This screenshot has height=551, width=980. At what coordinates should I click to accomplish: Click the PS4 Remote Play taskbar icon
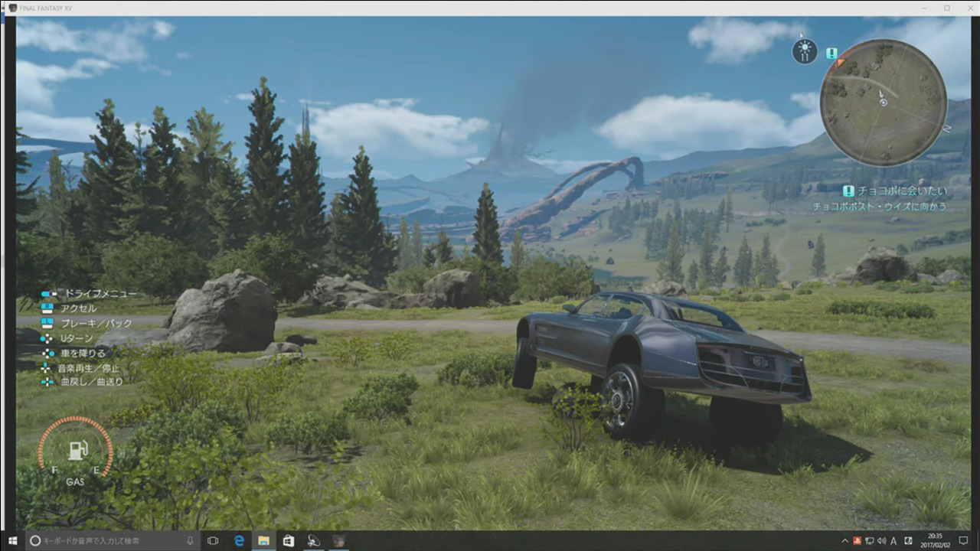point(313,540)
